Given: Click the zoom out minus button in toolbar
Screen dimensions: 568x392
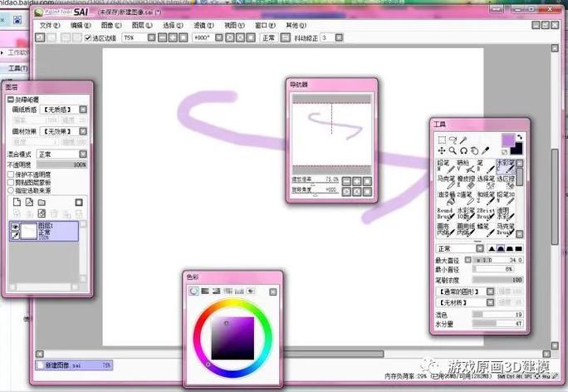Looking at the screenshot, I should (x=163, y=37).
